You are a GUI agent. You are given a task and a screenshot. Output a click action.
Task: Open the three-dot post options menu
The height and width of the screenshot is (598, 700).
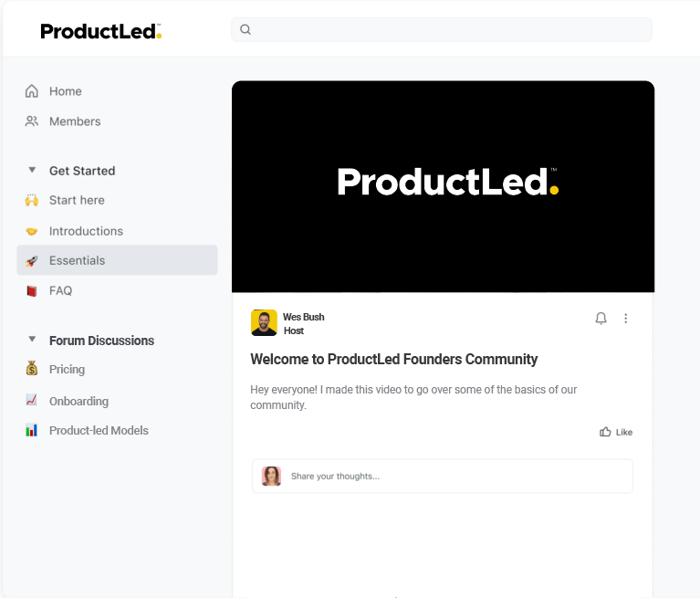point(626,319)
